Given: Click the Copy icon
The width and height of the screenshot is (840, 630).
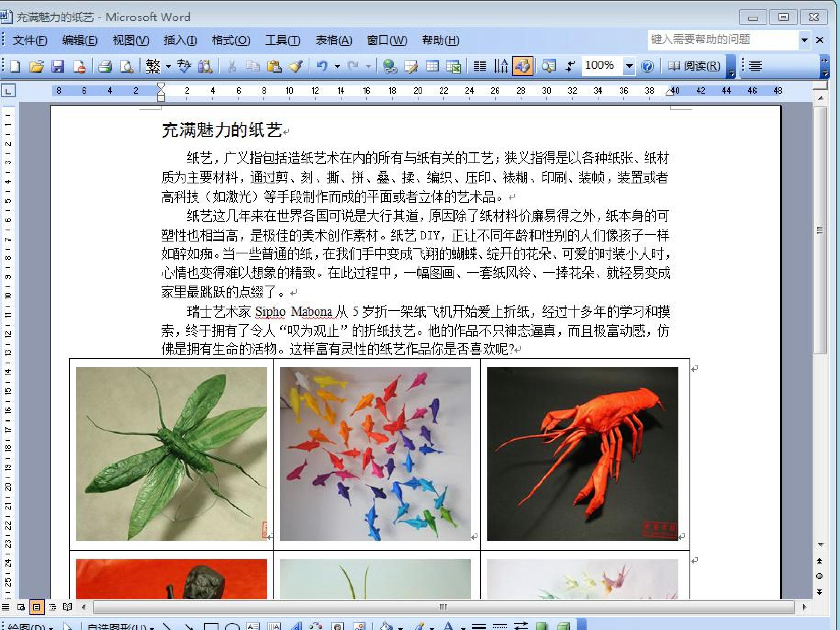Looking at the screenshot, I should click(x=253, y=66).
